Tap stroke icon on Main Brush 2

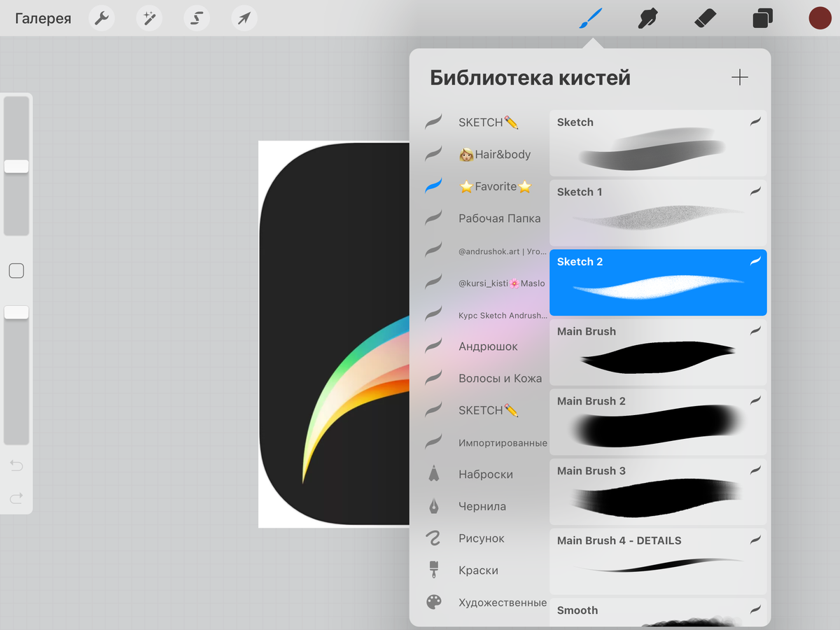pos(755,400)
